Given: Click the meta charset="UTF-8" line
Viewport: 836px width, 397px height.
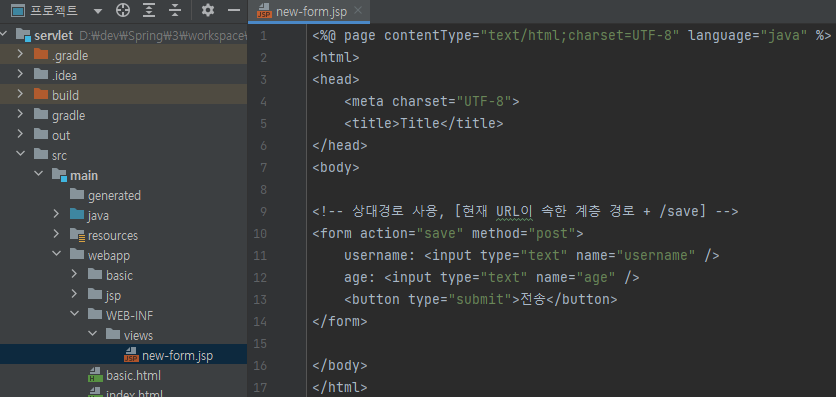Looking at the screenshot, I should click(432, 101).
